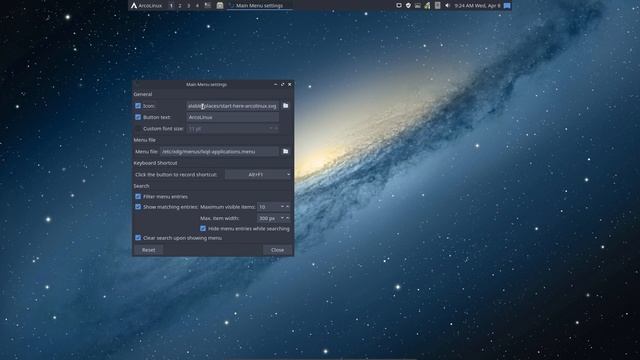
Task: Click the Max. item width value field
Action: click(x=269, y=218)
